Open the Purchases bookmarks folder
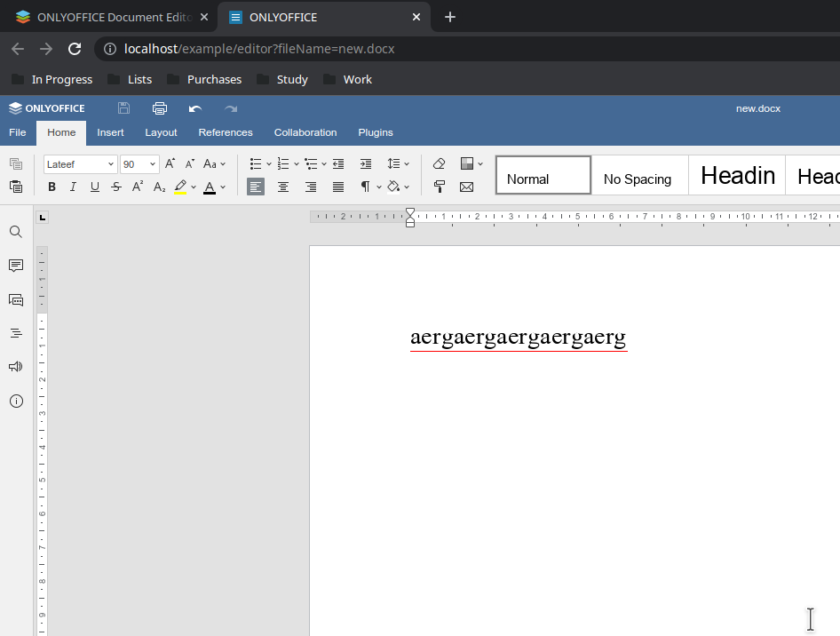Image resolution: width=840 pixels, height=636 pixels. [213, 79]
